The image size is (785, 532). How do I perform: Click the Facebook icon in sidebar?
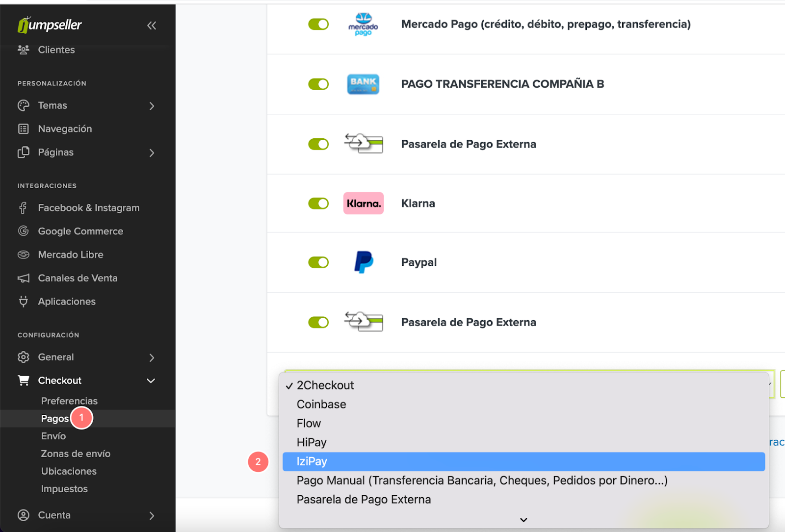(23, 208)
